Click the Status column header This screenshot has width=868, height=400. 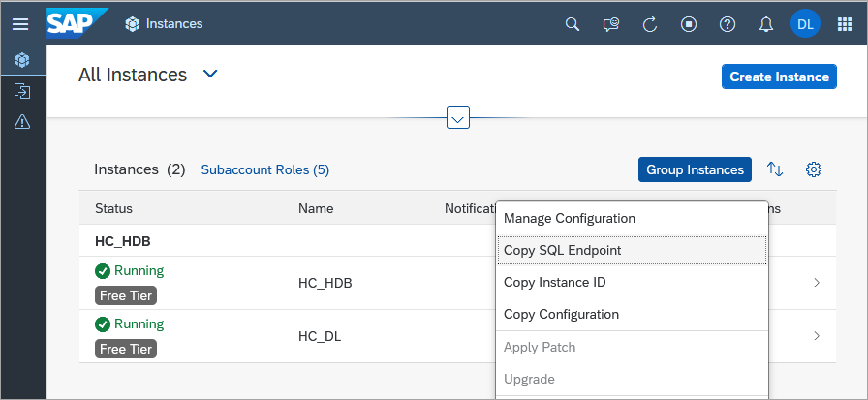tap(113, 208)
